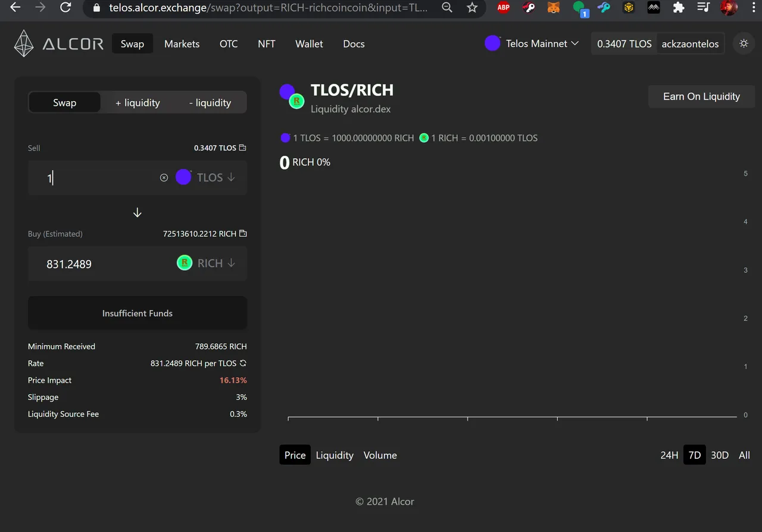Click the Telos Mainnet purple network icon
This screenshot has height=532, width=762.
coord(492,43)
